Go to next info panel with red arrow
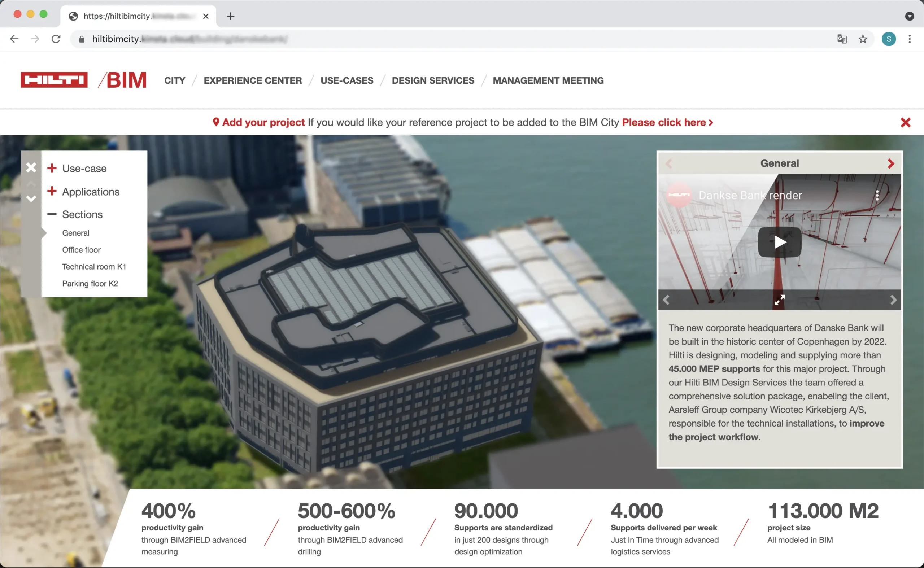 click(890, 163)
